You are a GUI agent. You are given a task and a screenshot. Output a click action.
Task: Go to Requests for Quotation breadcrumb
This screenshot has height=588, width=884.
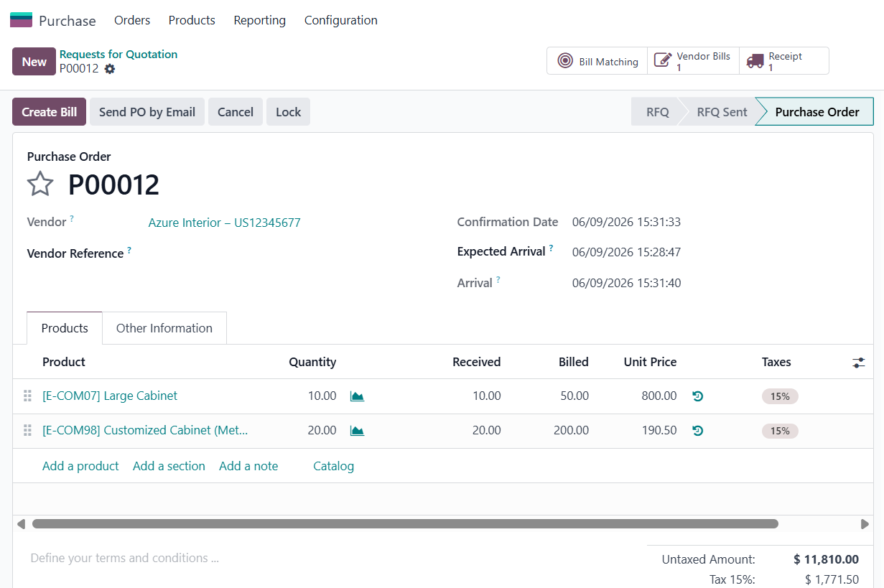pos(118,55)
